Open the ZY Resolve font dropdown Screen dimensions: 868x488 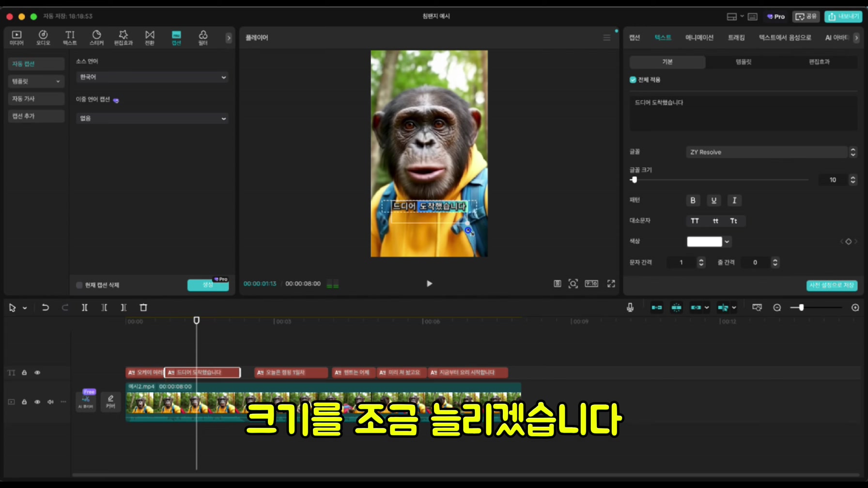click(771, 152)
